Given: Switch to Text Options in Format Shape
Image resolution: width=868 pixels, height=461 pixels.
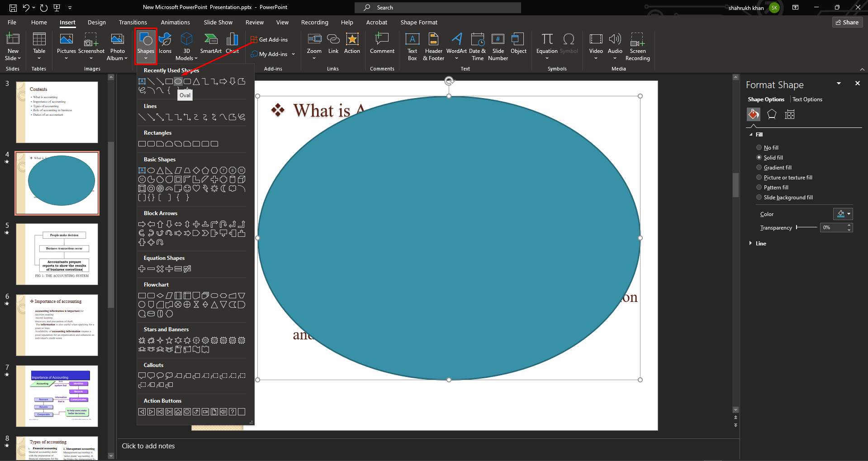Looking at the screenshot, I should [x=807, y=99].
